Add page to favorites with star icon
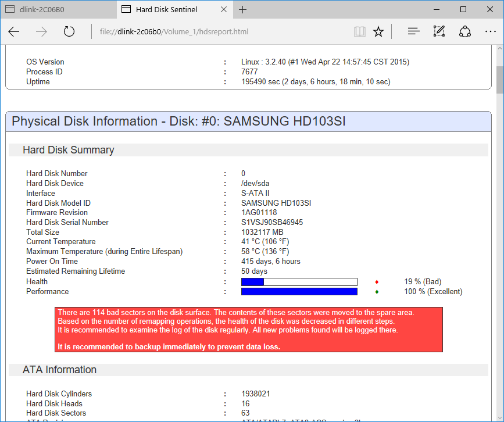The height and width of the screenshot is (422, 504). [x=378, y=31]
